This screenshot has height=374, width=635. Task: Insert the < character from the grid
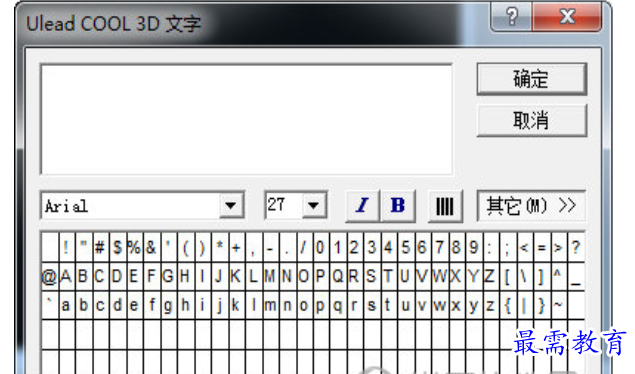[524, 247]
